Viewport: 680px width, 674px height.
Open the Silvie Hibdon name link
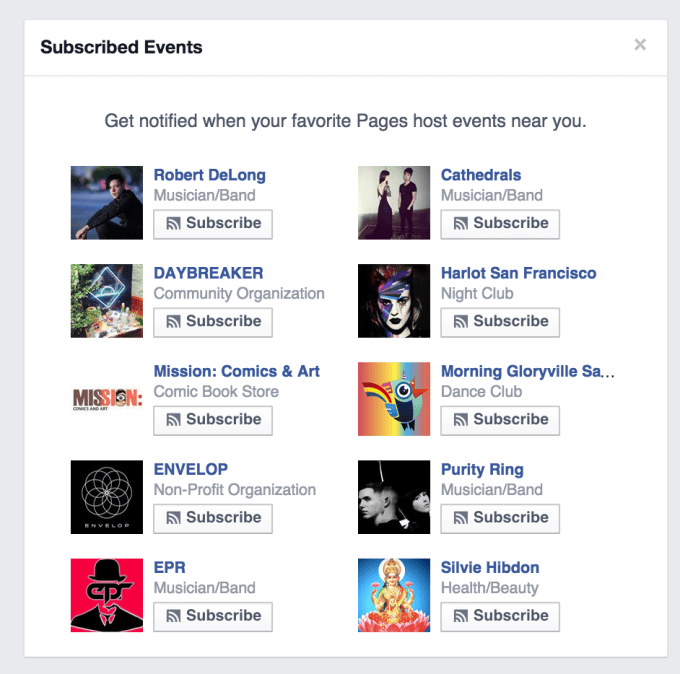click(490, 567)
